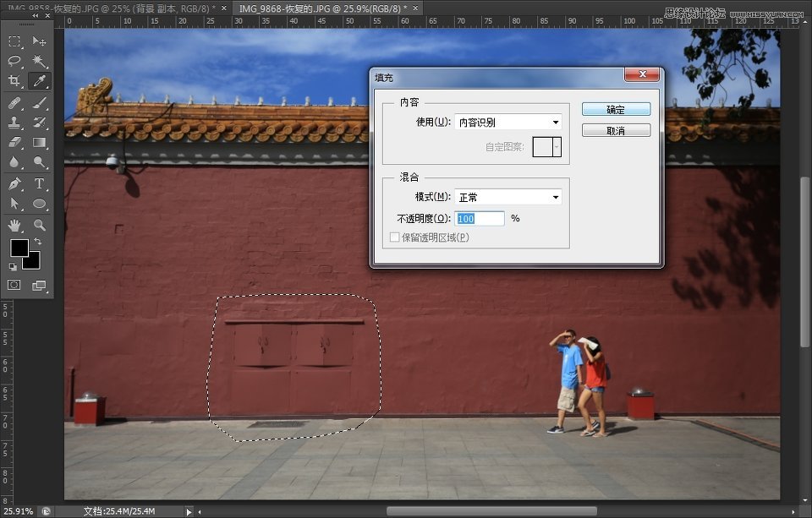Screen dimensions: 812x518
Task: Select the Spot Healing Brush tool
Action: click(x=13, y=101)
